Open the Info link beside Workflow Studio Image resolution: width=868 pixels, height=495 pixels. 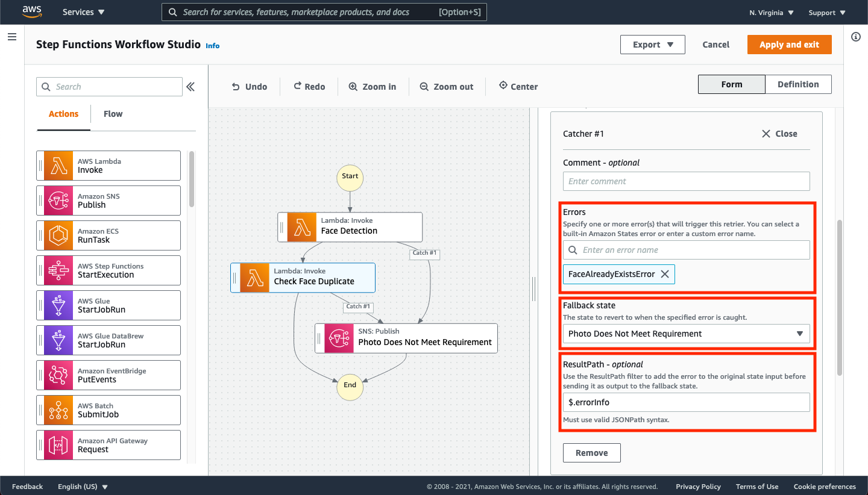coord(213,46)
